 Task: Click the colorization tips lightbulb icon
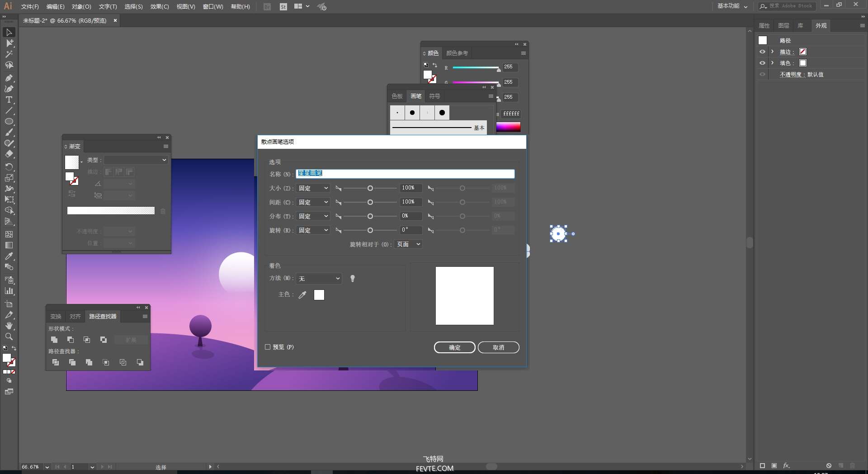(353, 279)
